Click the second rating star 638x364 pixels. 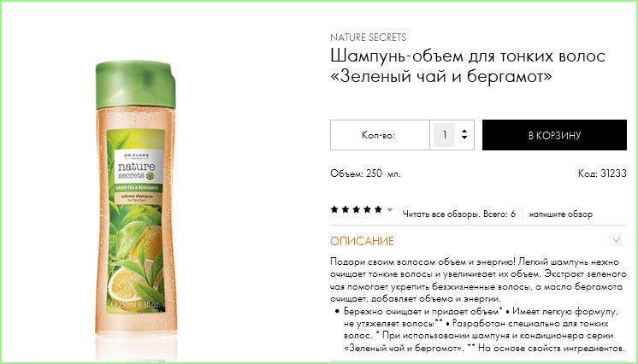tap(346, 209)
